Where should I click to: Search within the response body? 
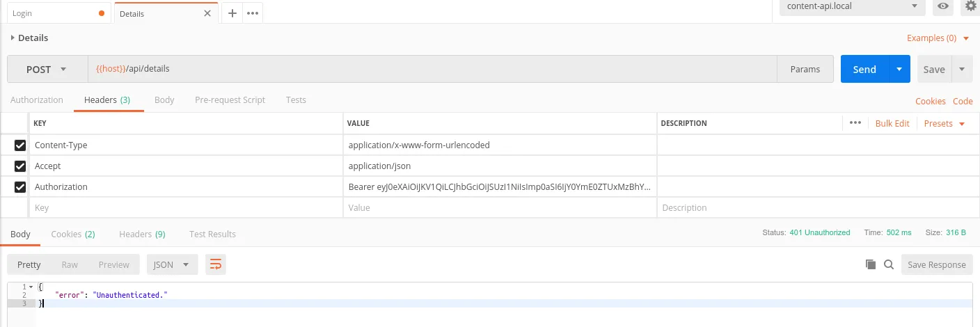[889, 264]
